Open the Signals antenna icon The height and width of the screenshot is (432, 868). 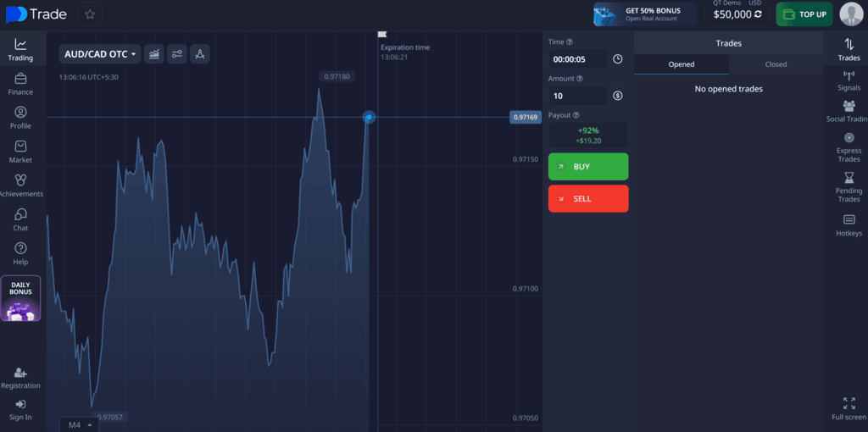849,75
